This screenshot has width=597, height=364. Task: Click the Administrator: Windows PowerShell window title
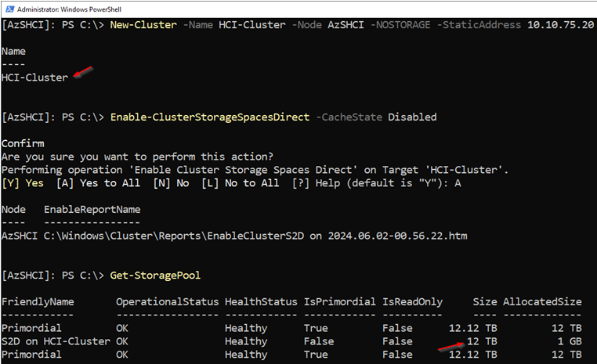pyautogui.click(x=69, y=9)
